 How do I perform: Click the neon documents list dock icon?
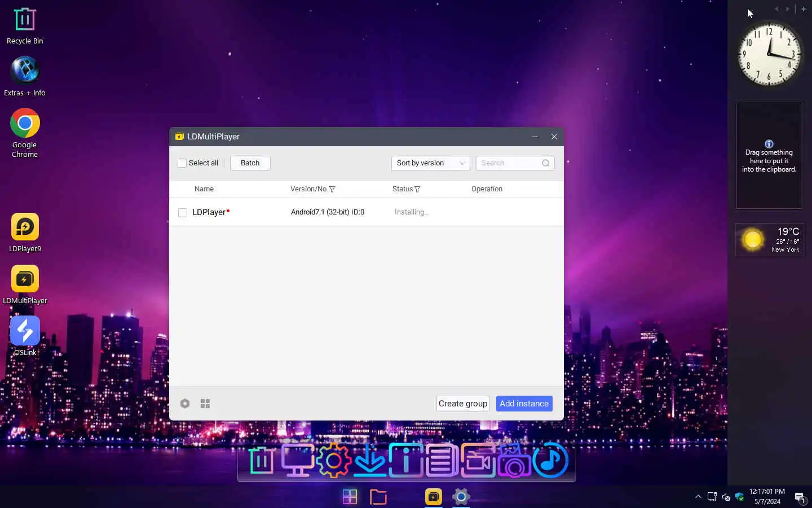pyautogui.click(x=442, y=461)
